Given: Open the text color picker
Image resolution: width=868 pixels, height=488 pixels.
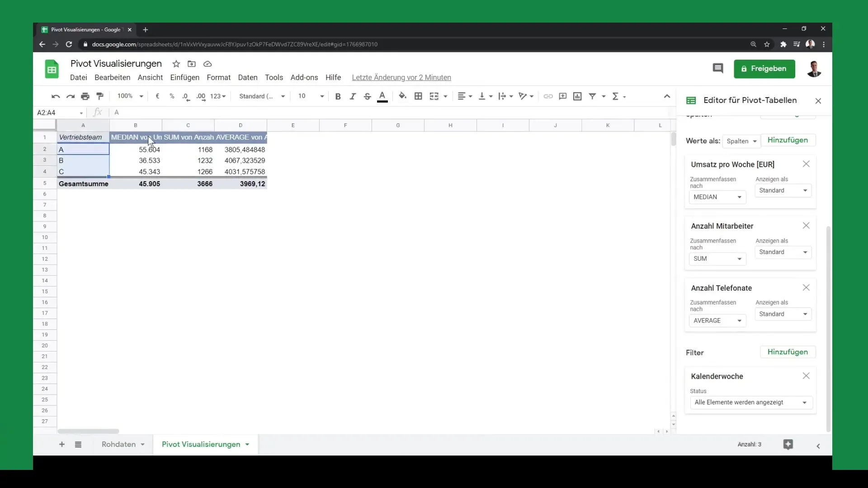Looking at the screenshot, I should pos(382,96).
